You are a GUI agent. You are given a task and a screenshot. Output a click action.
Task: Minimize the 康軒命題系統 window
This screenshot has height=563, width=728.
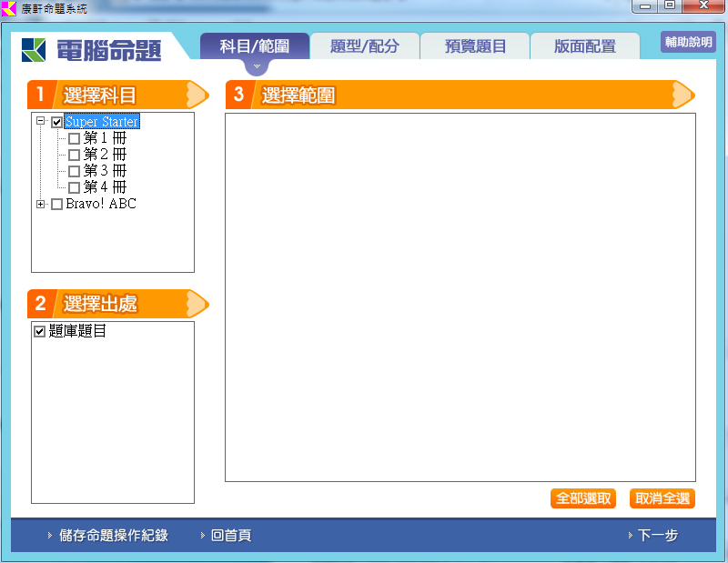tap(645, 6)
